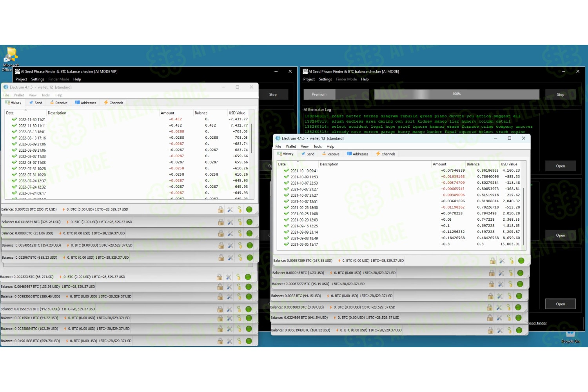
Task: Switch to Send tab in wallet_13
Action: pos(308,154)
